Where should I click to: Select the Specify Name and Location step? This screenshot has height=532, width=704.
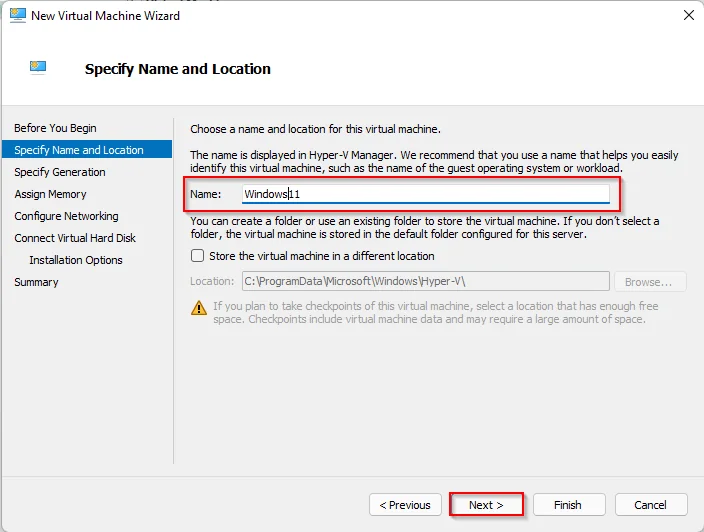click(87, 149)
